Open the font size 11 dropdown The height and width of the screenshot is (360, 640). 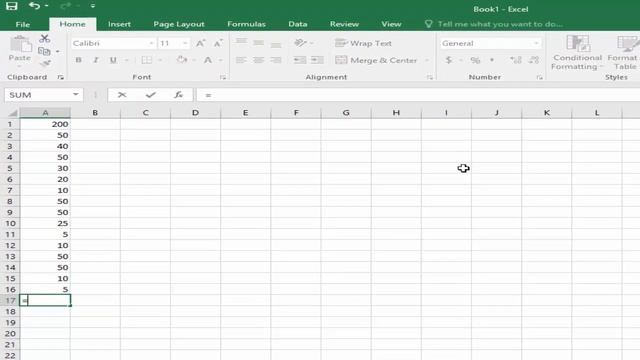tap(185, 43)
